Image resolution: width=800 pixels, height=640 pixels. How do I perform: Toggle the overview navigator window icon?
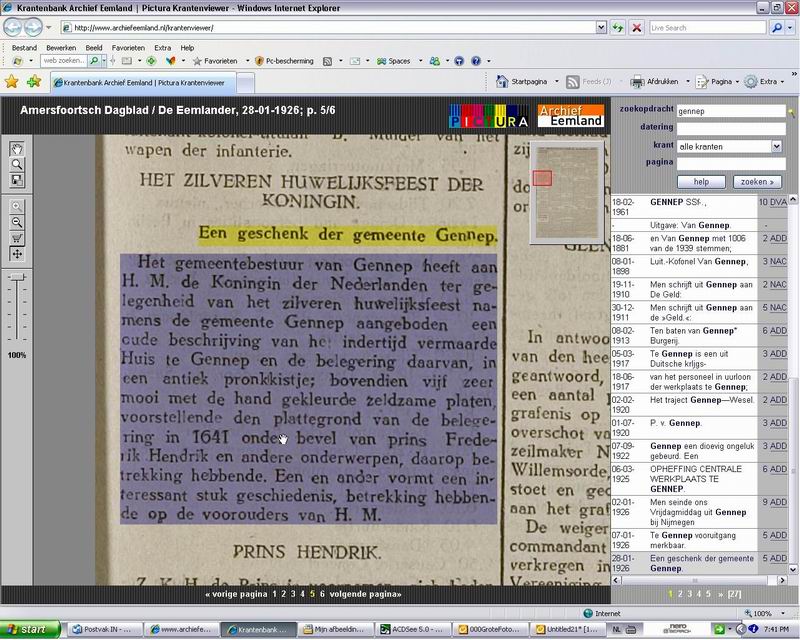(x=17, y=180)
